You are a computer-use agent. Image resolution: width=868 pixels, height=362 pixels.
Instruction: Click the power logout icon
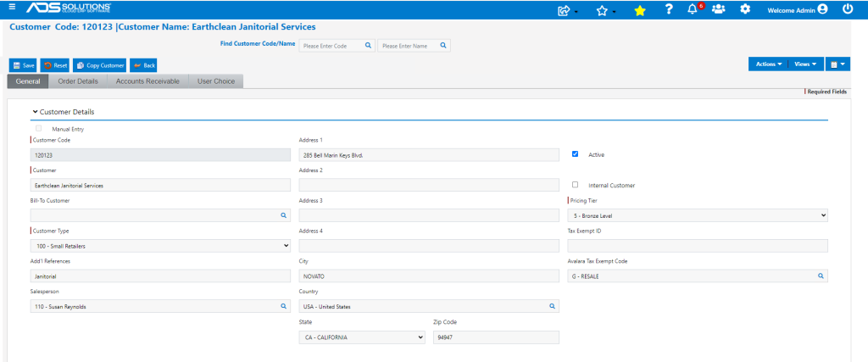point(848,8)
